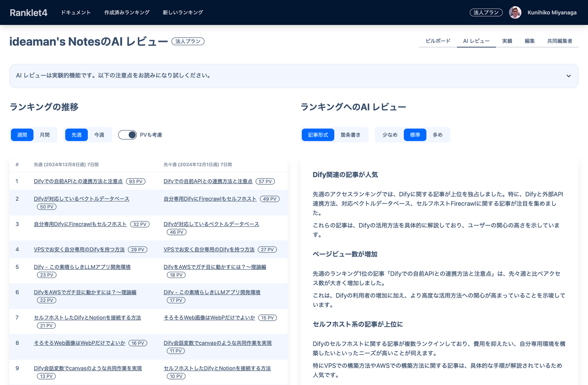Screen dimensions: 588x385
Task: Select the 箇条書き review format
Action: pyautogui.click(x=351, y=135)
